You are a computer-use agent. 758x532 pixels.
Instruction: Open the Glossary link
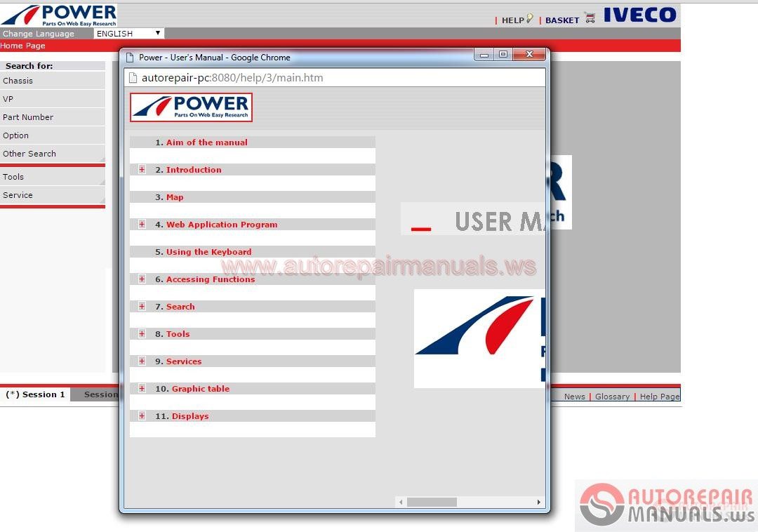click(x=612, y=397)
